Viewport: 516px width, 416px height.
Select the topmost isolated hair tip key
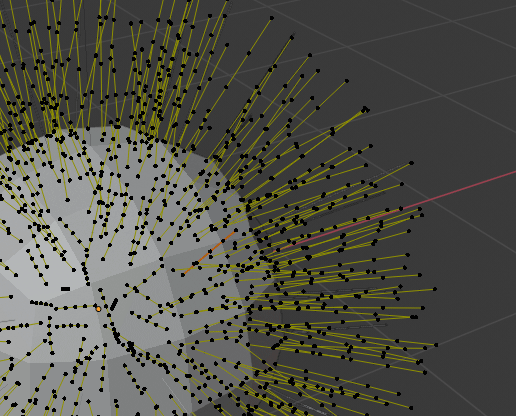pyautogui.click(x=272, y=18)
